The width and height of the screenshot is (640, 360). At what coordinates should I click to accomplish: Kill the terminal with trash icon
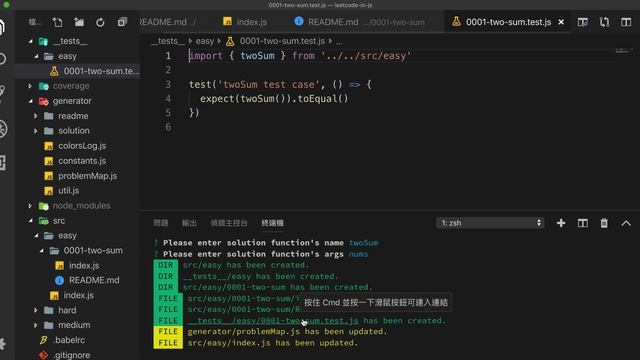click(604, 223)
